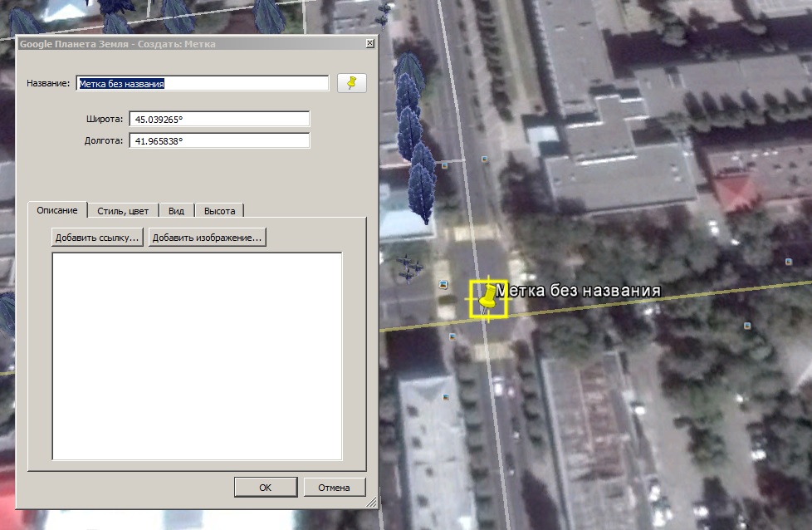Confirm the placemark with OK
Screen dimensions: 812x530
[x=265, y=488]
